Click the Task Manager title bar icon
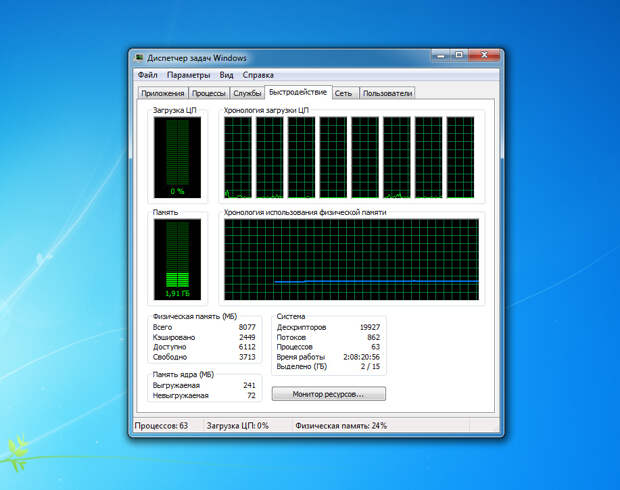The height and width of the screenshot is (490, 620). tap(139, 58)
